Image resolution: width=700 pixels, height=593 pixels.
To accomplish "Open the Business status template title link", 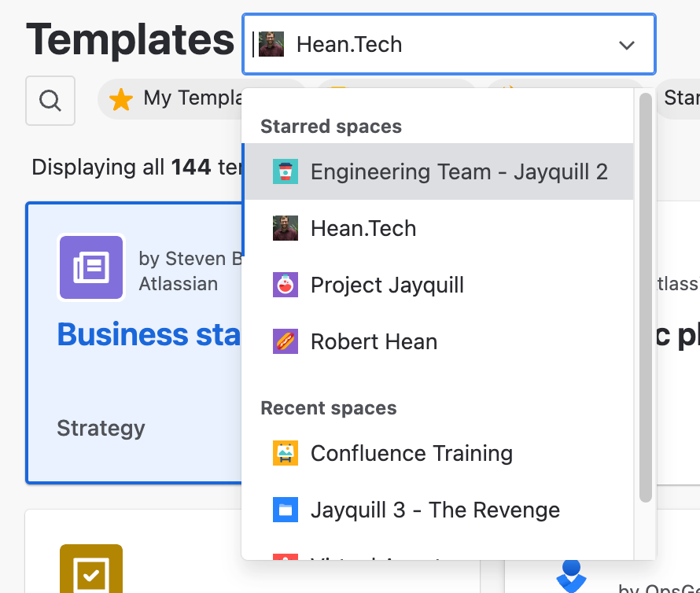I will pos(149,334).
